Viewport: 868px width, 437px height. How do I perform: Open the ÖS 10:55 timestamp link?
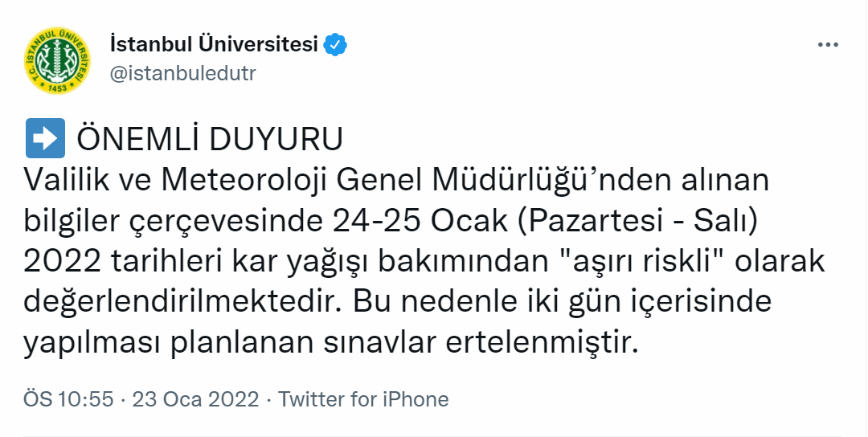point(68,398)
